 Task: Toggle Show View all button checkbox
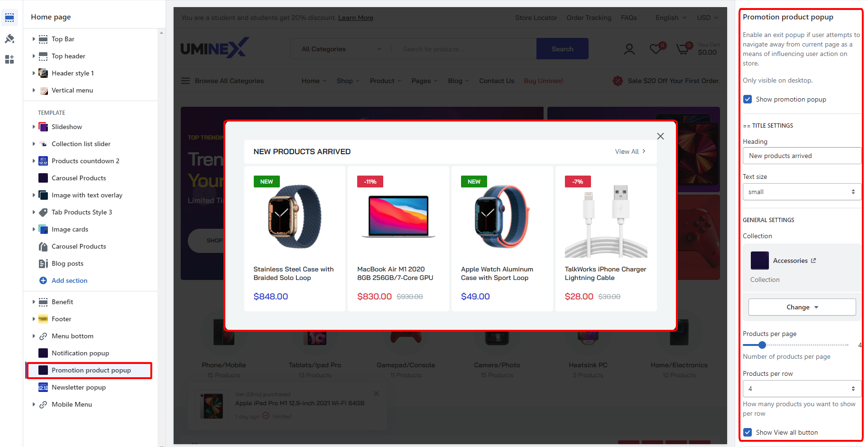pos(748,432)
